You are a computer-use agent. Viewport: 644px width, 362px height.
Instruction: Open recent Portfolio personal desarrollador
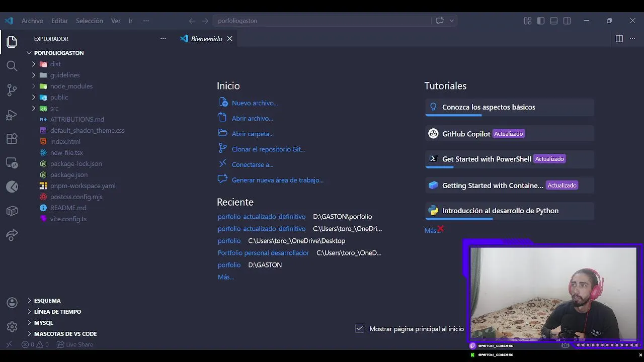[x=263, y=253]
